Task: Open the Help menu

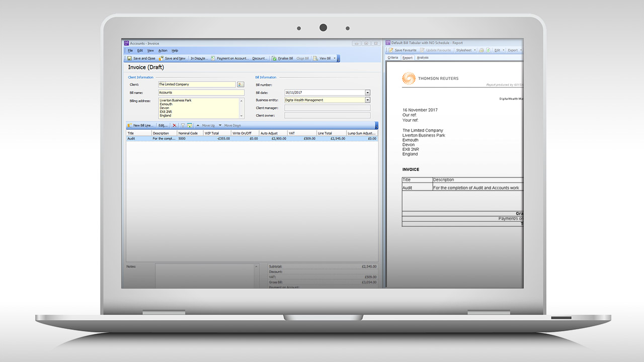Action: point(175,51)
